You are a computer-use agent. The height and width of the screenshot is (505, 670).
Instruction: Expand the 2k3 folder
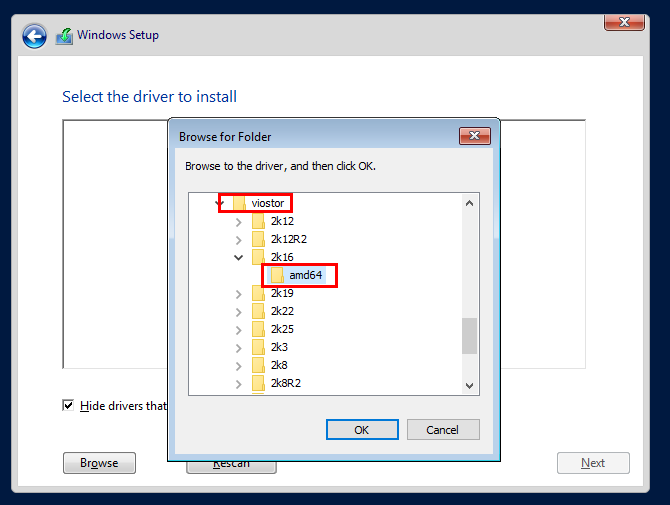pos(238,348)
